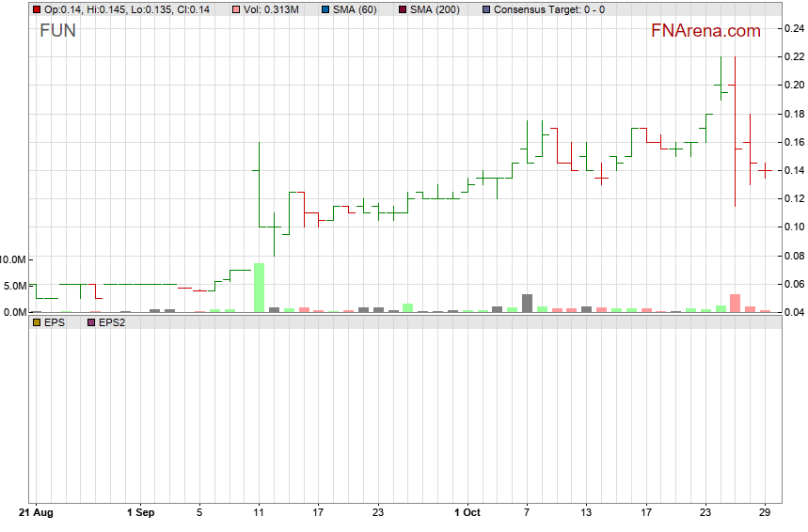
Task: Click the '1 Oct' date axis label
Action: click(467, 512)
